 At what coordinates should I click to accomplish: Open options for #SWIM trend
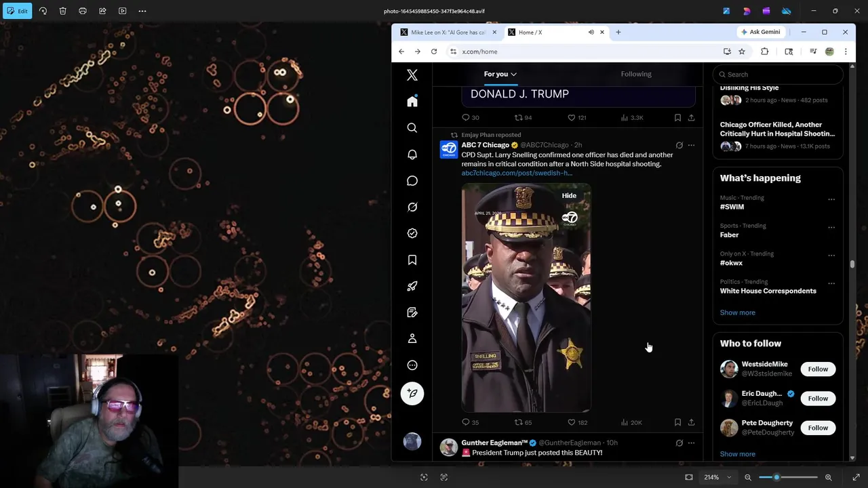coord(831,199)
